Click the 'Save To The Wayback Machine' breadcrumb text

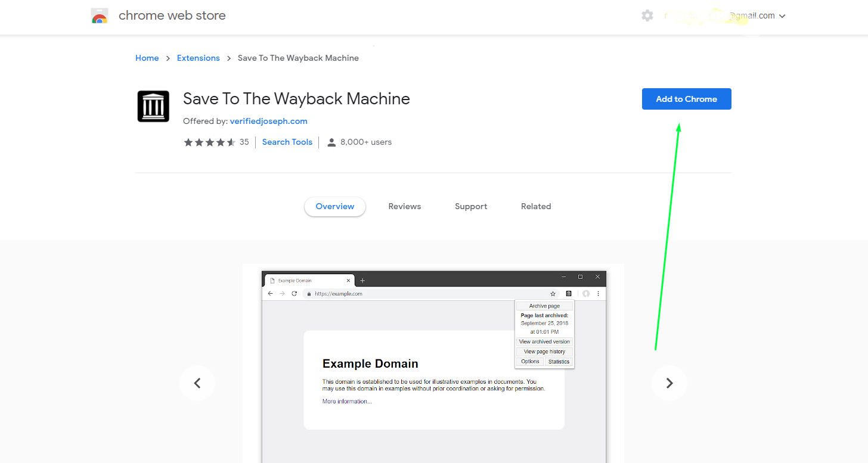[x=298, y=58]
